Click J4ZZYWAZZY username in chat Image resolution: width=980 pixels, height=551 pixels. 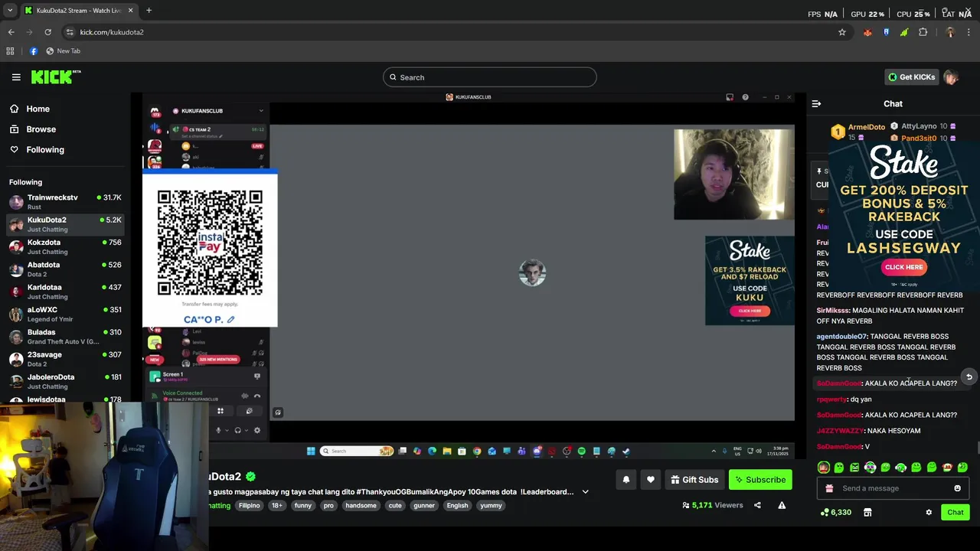coord(840,431)
